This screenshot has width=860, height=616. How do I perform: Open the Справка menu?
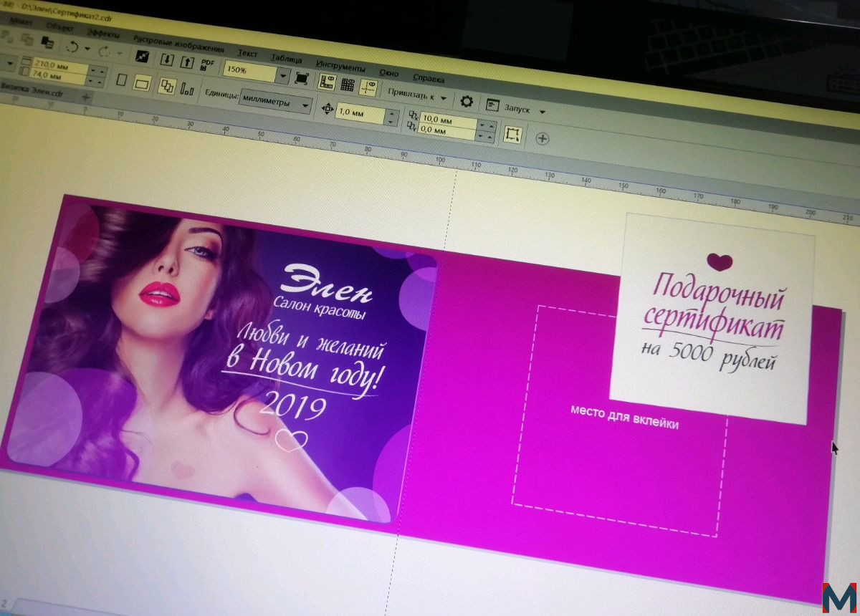coord(429,78)
